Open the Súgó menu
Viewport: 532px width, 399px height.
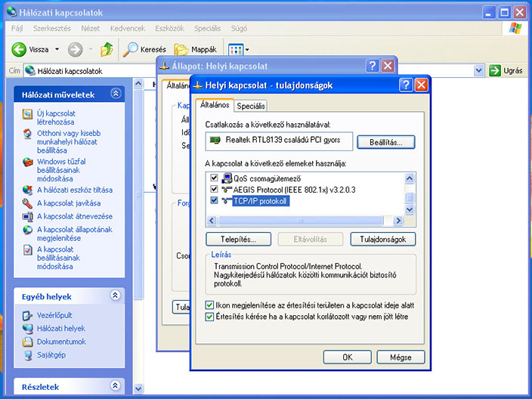pos(239,29)
